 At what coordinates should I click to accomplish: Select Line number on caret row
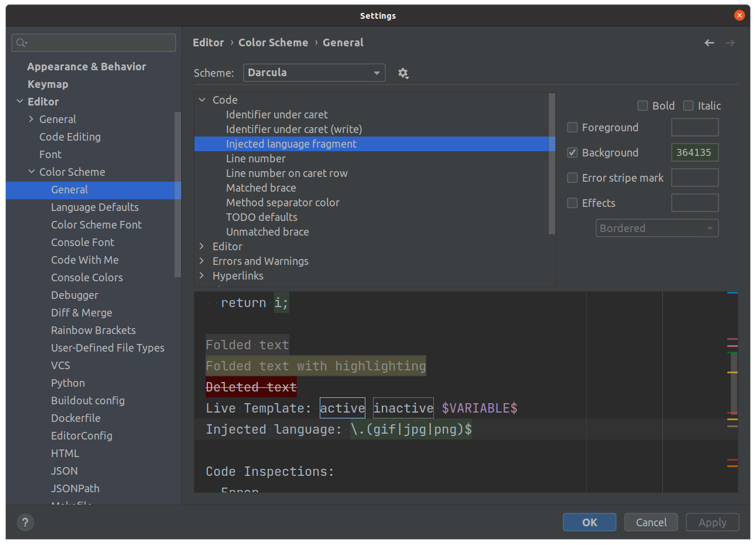click(x=286, y=173)
